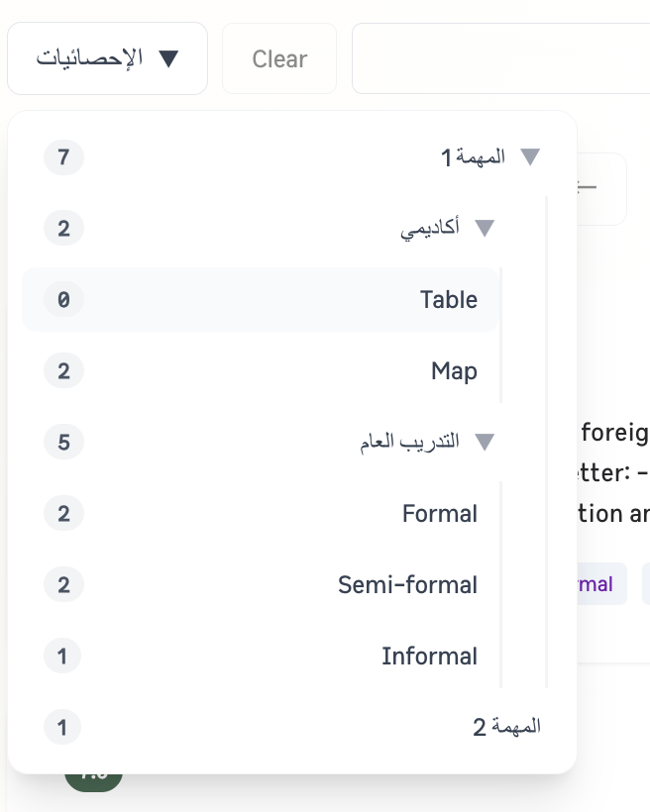Click count badge 5 beside التدريب العام
650x812 pixels.
(63, 442)
